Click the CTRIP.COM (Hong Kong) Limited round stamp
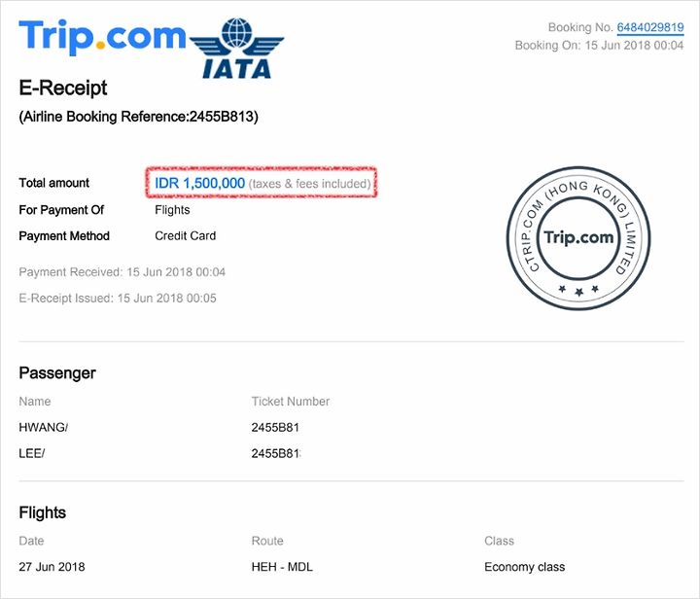Screen dimensions: 700x599 (x=578, y=238)
